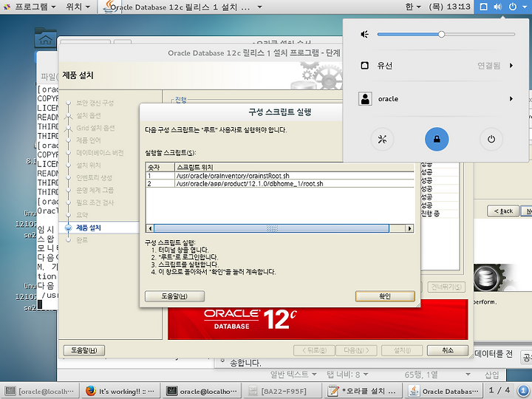Open the 파일 menu in the terminal window
Viewport: 532px width, 399px height.
pos(49,77)
